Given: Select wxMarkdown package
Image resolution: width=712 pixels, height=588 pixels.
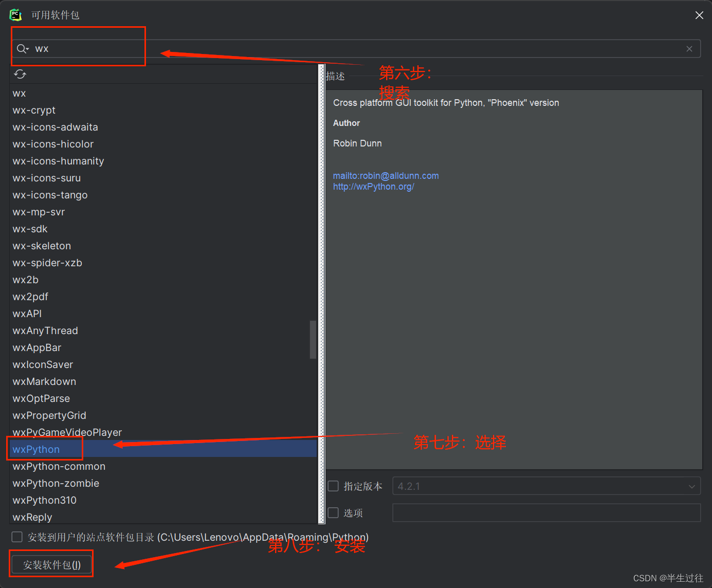Looking at the screenshot, I should (163, 382).
